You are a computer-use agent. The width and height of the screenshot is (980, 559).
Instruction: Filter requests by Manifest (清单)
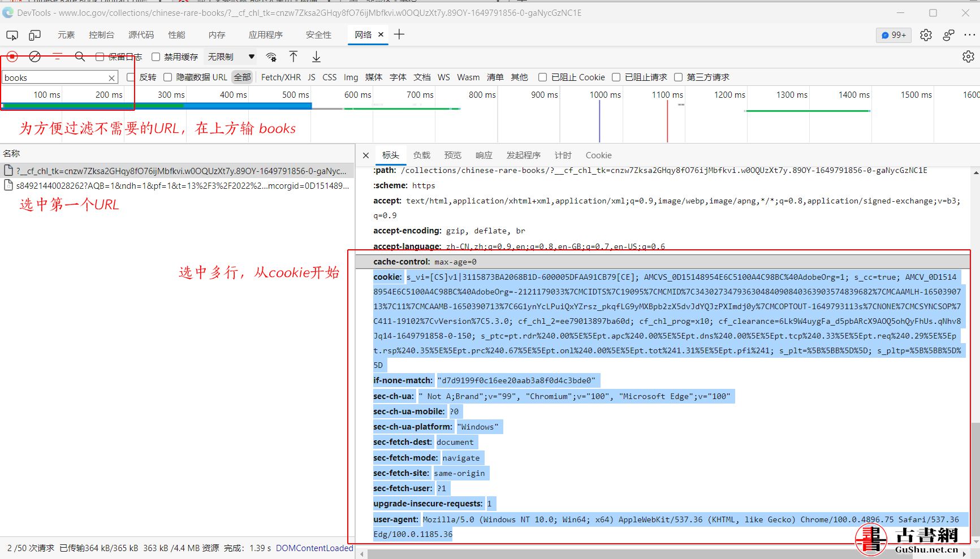[495, 77]
